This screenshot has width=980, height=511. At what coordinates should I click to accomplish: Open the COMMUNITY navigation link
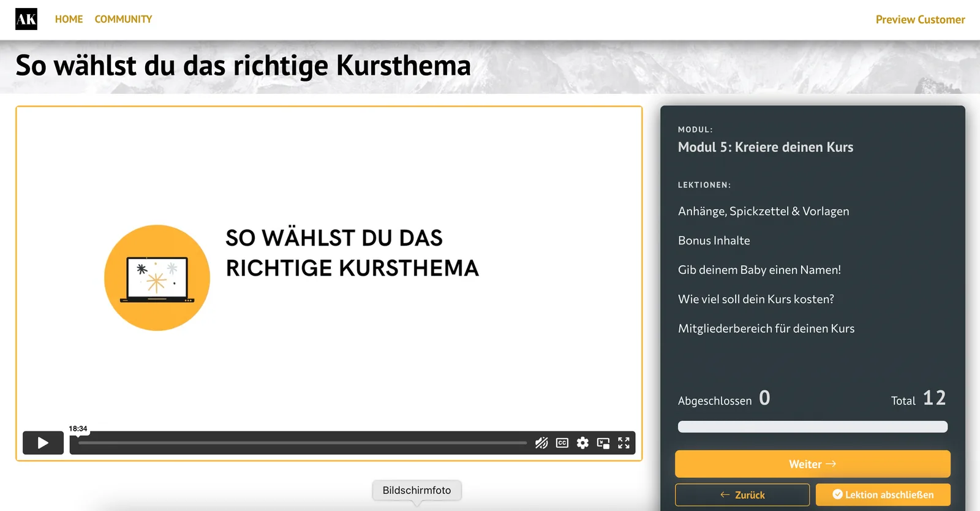[123, 19]
